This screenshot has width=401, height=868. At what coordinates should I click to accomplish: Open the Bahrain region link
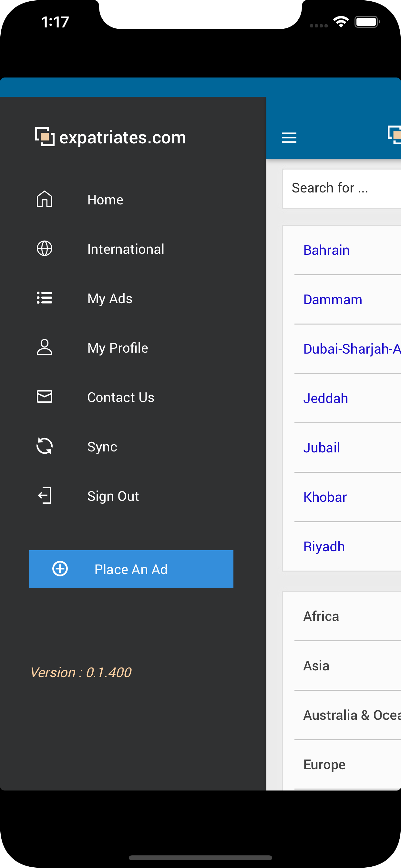pos(326,250)
